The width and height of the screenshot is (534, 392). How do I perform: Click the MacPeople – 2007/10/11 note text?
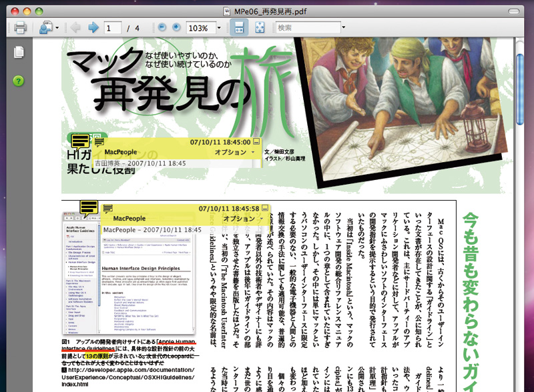(152, 230)
